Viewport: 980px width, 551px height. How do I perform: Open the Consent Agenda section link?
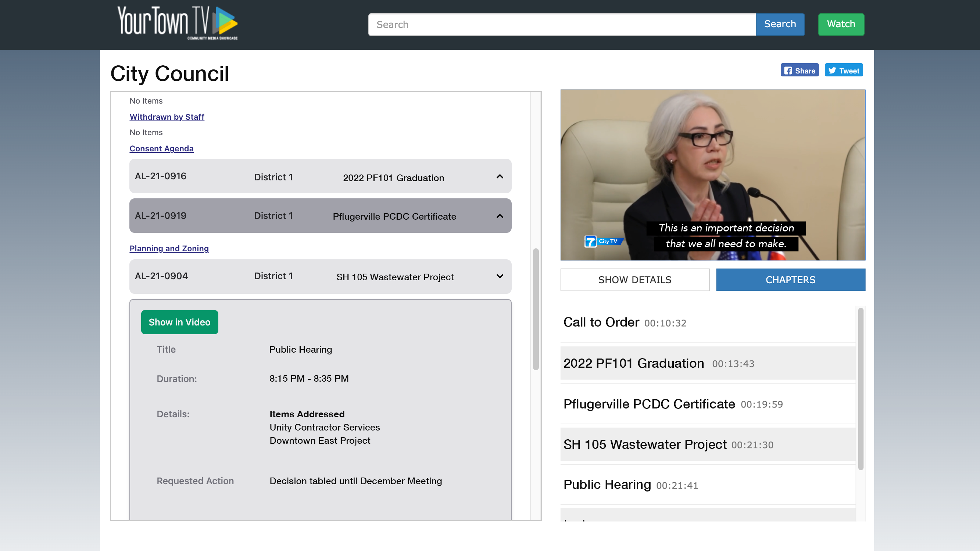pos(161,148)
